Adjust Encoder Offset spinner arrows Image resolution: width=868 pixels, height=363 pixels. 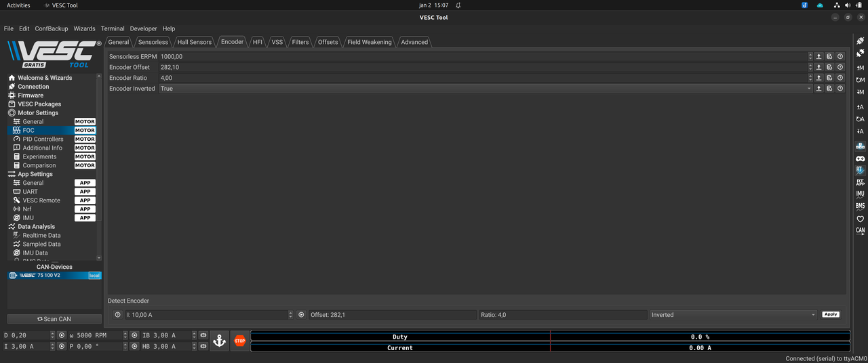pos(810,67)
